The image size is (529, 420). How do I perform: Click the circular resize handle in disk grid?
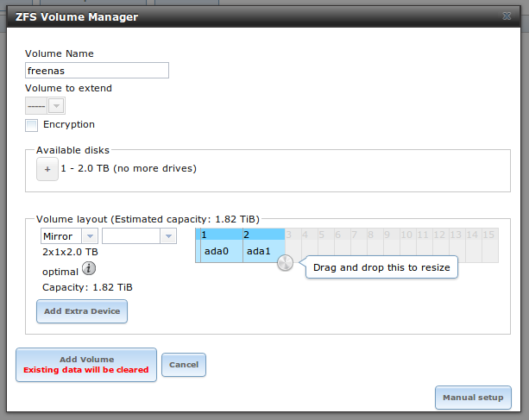(285, 262)
